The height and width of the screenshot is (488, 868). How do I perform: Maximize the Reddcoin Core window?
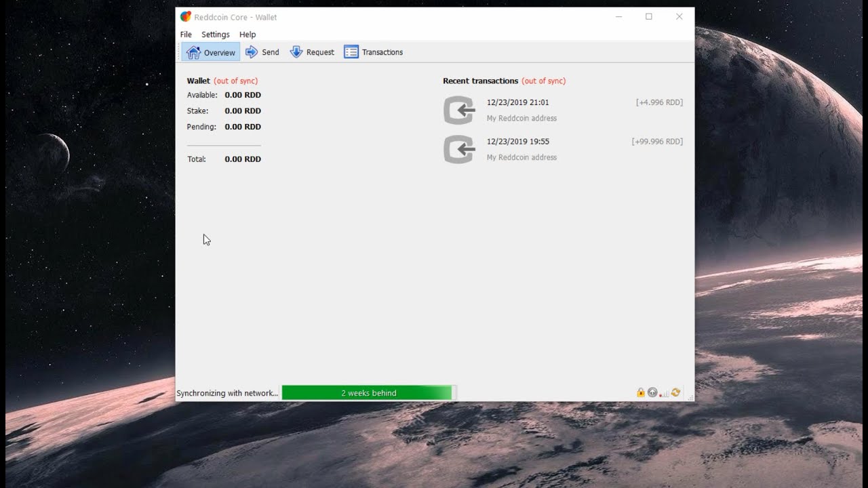click(649, 17)
